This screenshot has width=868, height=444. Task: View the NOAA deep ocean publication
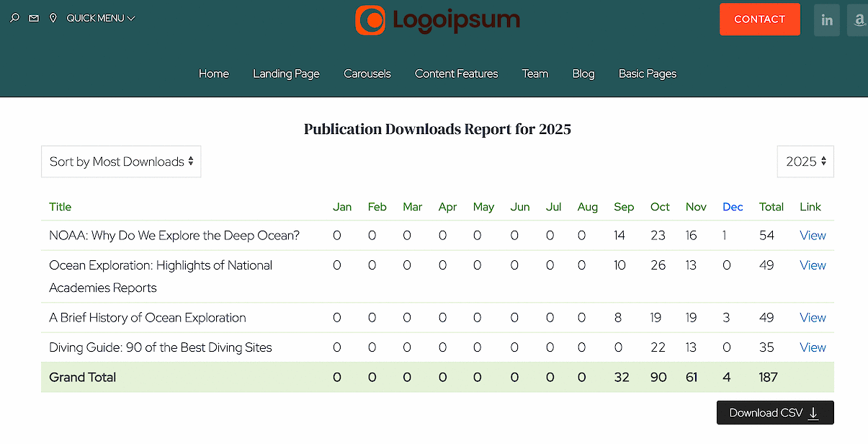coord(813,236)
